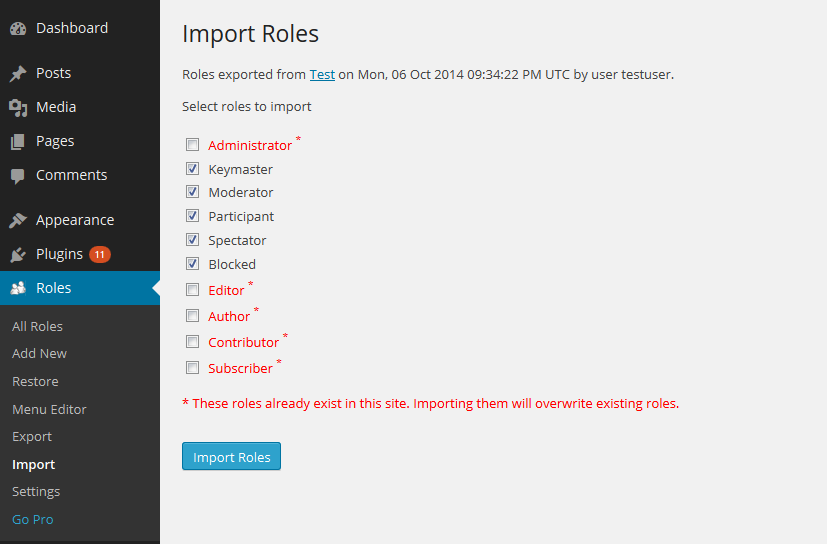Uncheck the Spectator role checkbox
The width and height of the screenshot is (827, 544).
coord(193,240)
